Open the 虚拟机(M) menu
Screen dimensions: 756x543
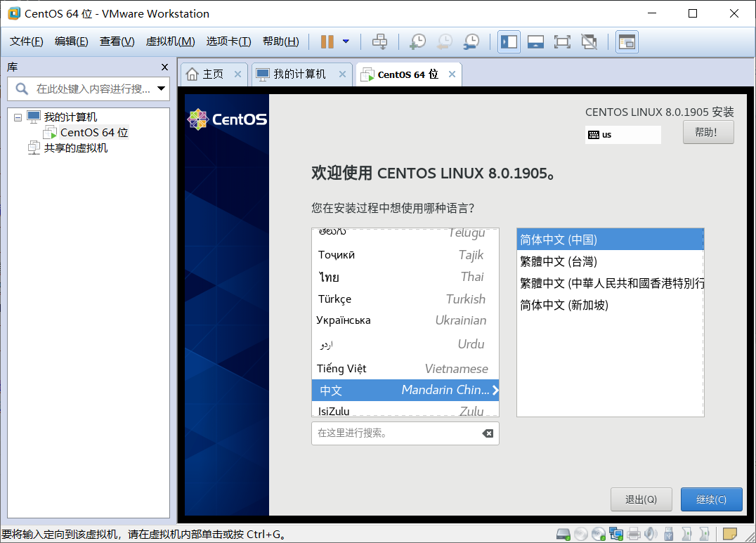tap(170, 41)
